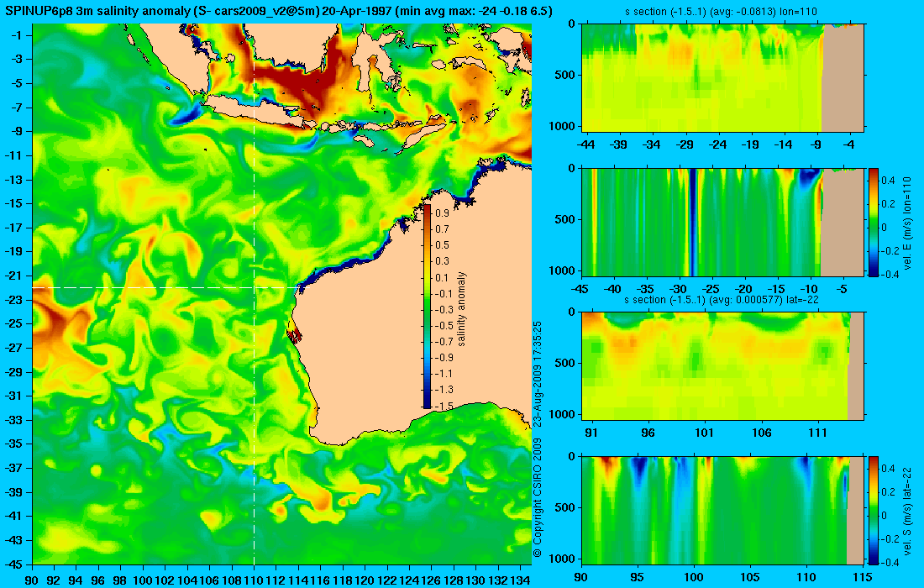Select the "-1.5" tick on salinity colorbar
924x588 pixels.
(443, 406)
